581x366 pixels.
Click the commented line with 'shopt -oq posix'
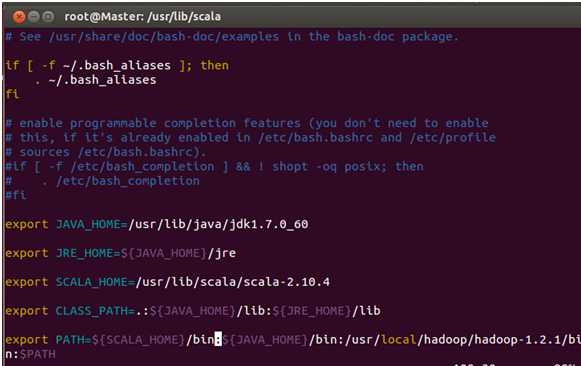214,167
